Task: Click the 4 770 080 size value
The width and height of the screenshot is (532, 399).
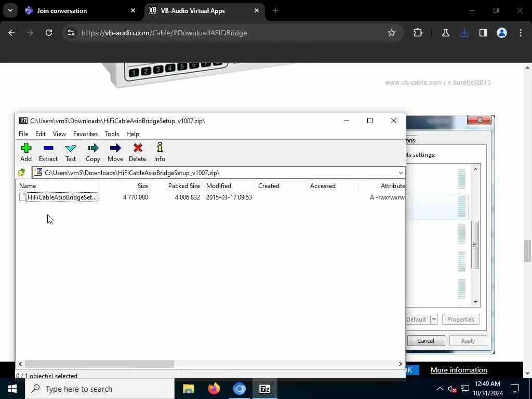Action: click(136, 197)
